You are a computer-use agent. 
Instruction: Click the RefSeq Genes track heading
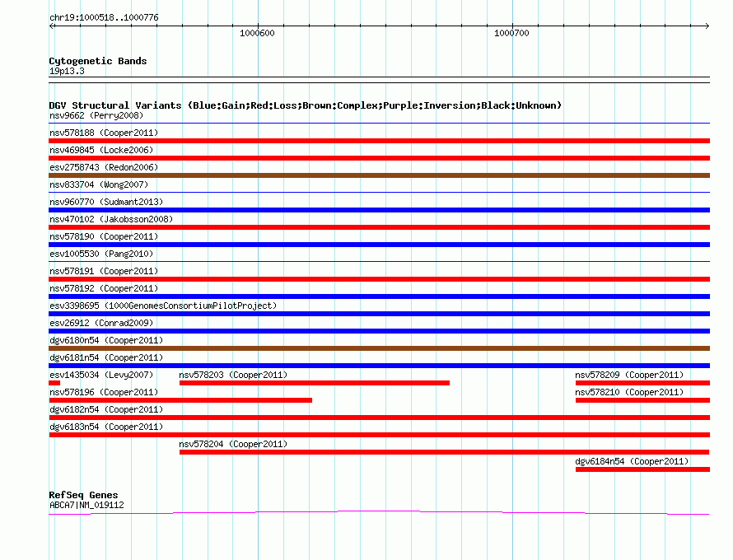84,495
